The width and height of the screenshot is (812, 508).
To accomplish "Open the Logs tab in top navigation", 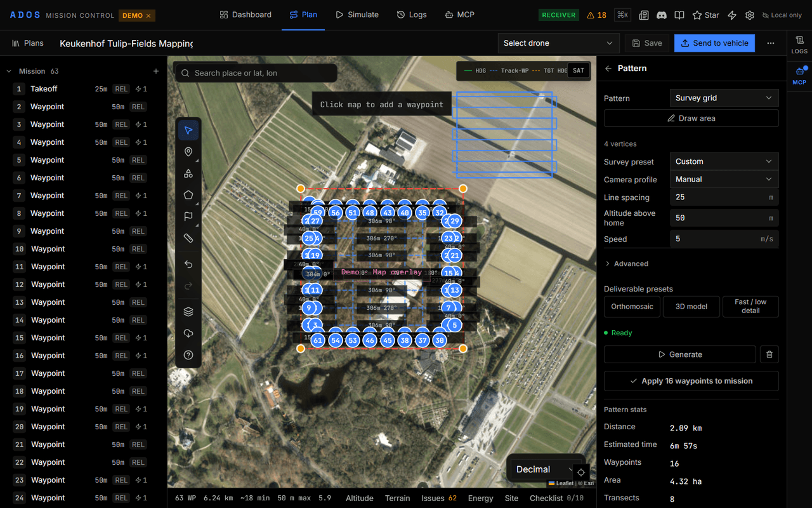I will coord(412,15).
